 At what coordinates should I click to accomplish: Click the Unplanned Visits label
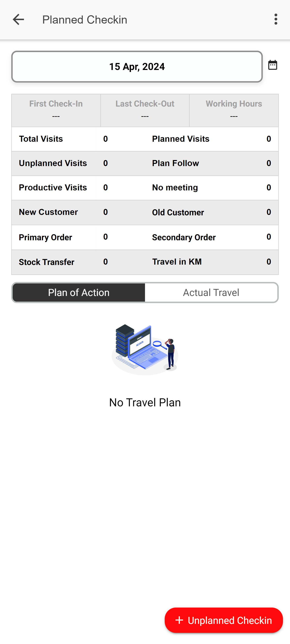tap(53, 163)
